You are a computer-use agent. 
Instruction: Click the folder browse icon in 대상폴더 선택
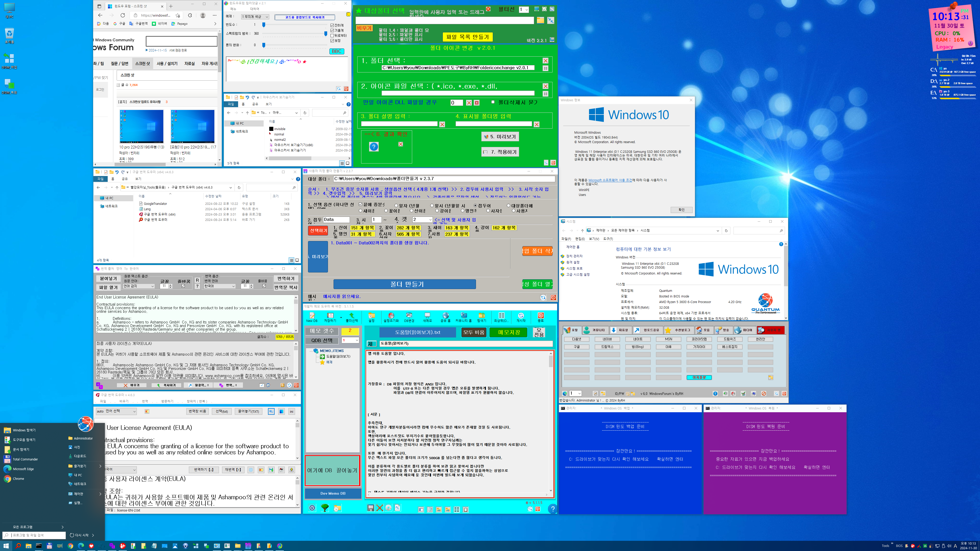tap(540, 20)
